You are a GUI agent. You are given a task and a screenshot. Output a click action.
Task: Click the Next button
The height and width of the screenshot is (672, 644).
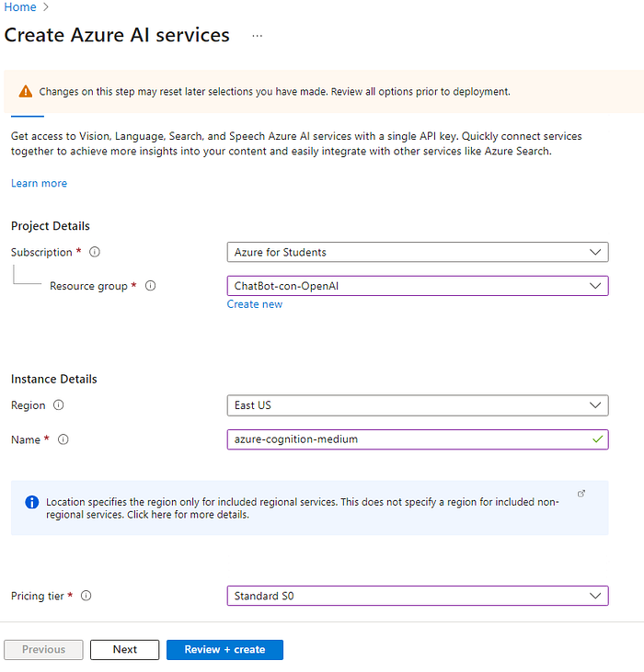click(x=124, y=650)
